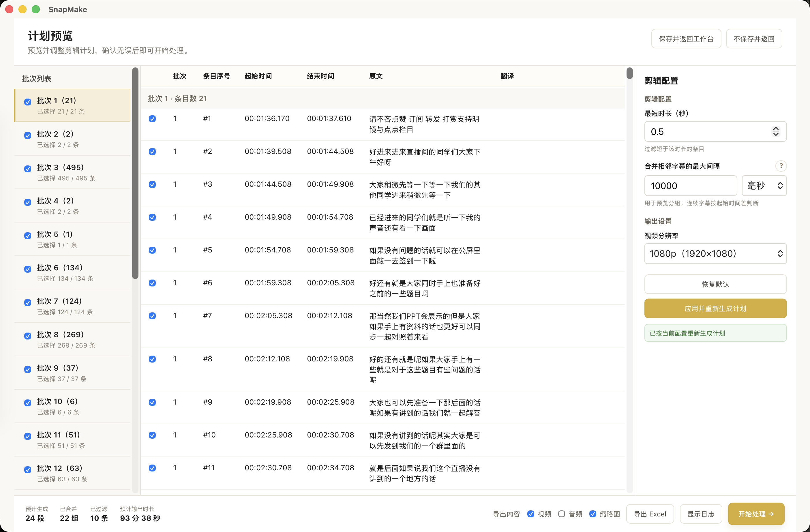
Task: Click 导出 Excel button
Action: pyautogui.click(x=650, y=514)
